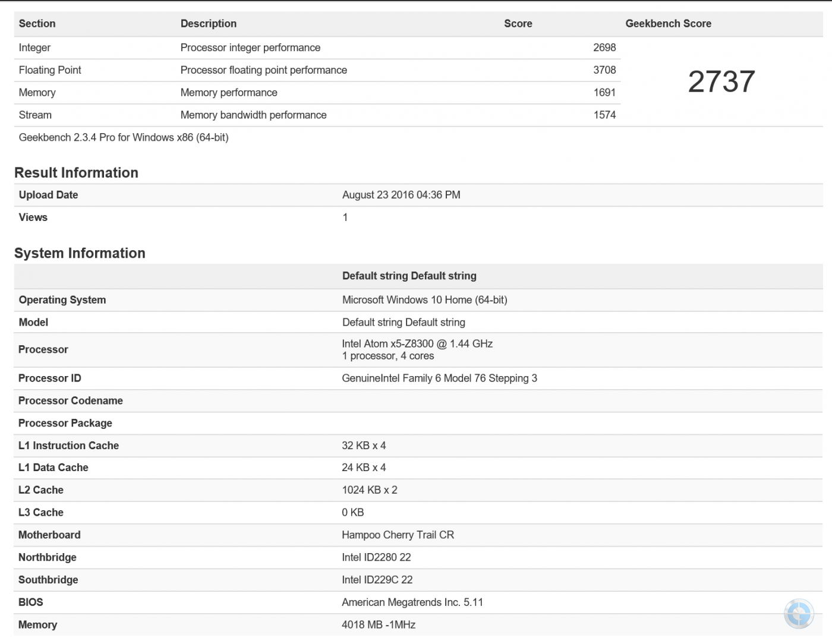Click the Stream score value 1574
Image resolution: width=832 pixels, height=644 pixels.
(604, 115)
